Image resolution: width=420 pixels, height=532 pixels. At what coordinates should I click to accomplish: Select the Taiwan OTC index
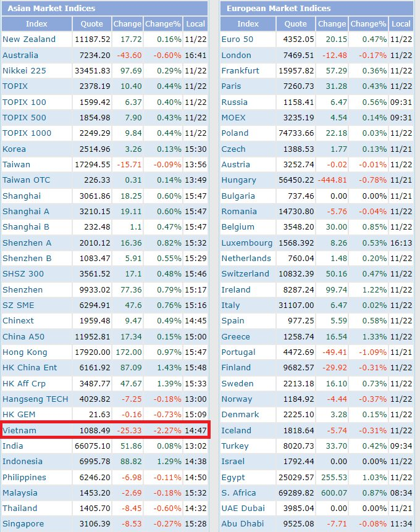pyautogui.click(x=27, y=180)
